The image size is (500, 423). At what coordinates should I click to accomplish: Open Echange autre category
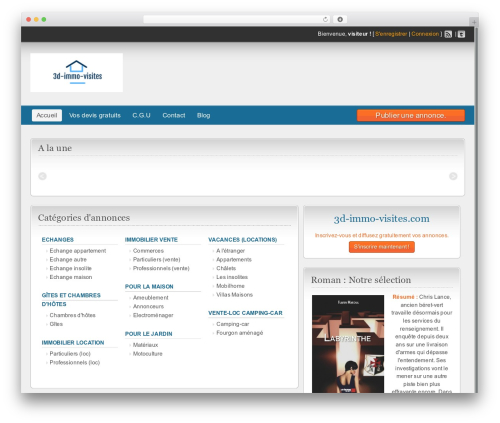(68, 259)
